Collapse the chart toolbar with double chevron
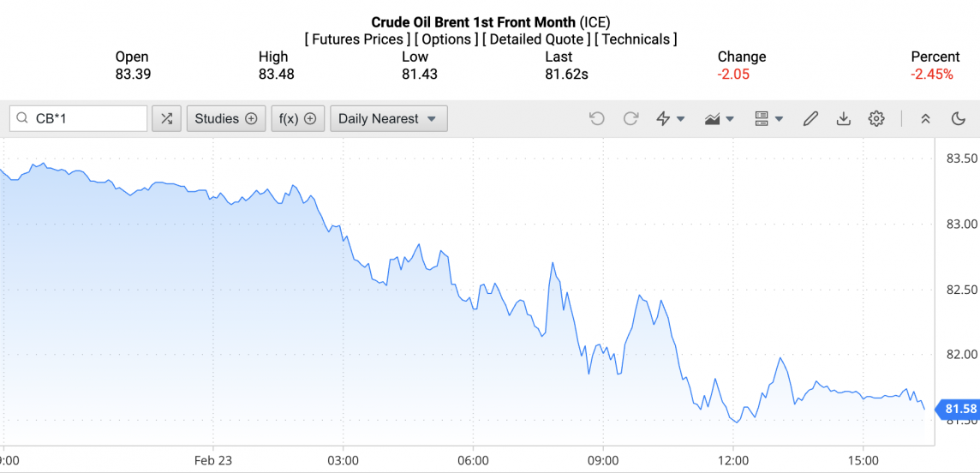Viewport: 980px width, 473px height. coord(925,119)
